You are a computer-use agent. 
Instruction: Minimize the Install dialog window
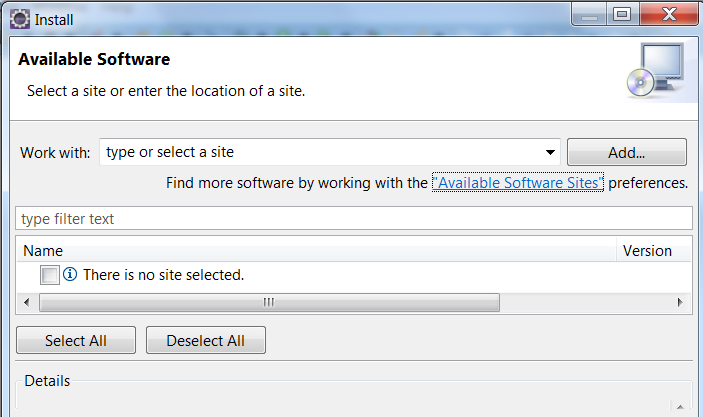coord(590,14)
